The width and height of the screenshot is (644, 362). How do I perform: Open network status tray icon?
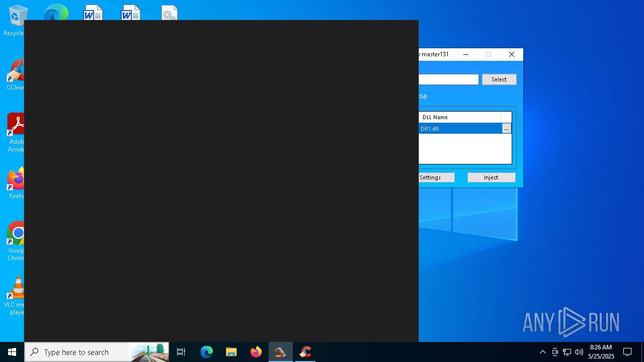point(567,352)
